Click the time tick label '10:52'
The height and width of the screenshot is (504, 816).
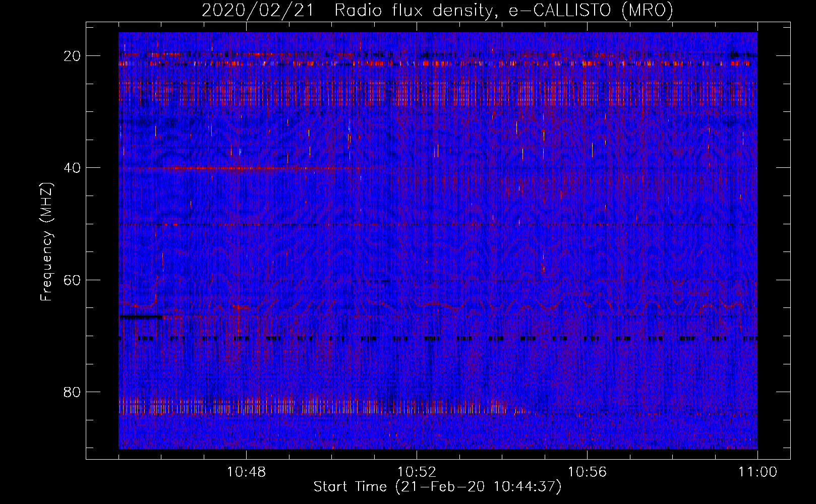click(x=417, y=472)
